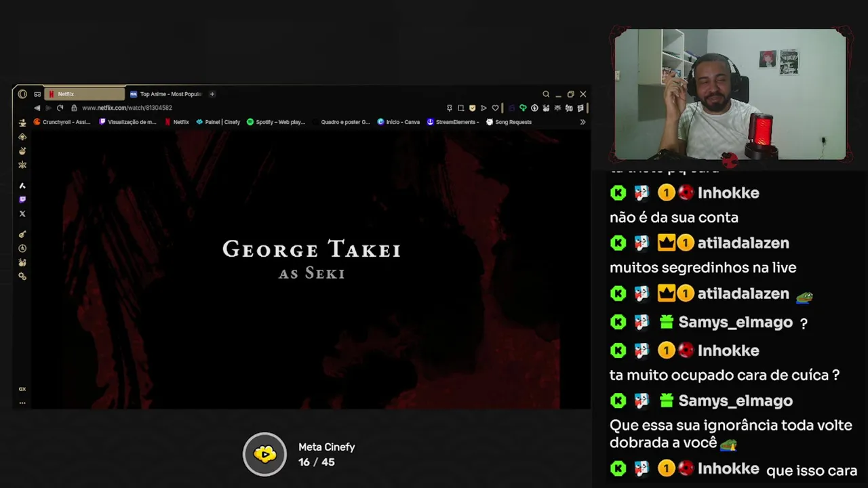
Task: Open the yellow shield ad-blocker icon
Action: pos(472,108)
